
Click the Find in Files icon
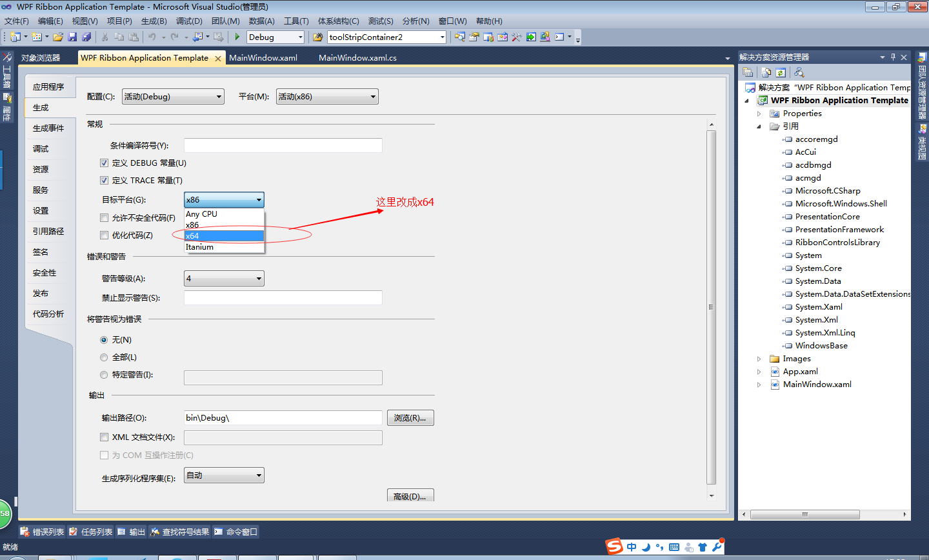tap(318, 37)
